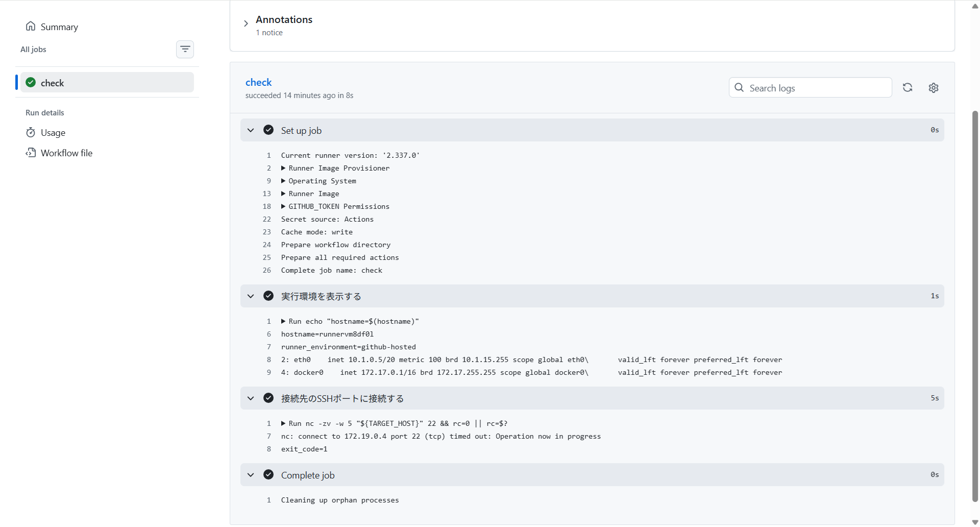This screenshot has width=980, height=527.
Task: Click the magnifier icon in Search logs
Action: point(739,88)
